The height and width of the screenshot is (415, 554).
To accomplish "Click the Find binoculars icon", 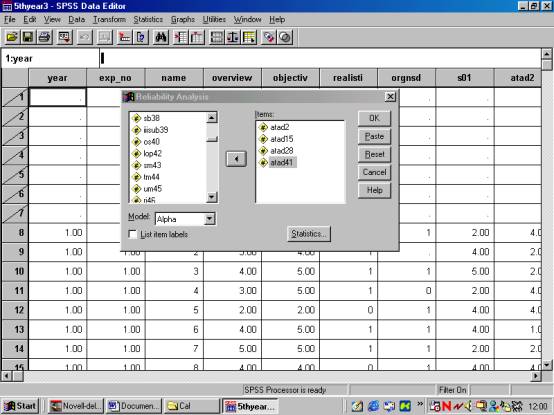I will (161, 37).
